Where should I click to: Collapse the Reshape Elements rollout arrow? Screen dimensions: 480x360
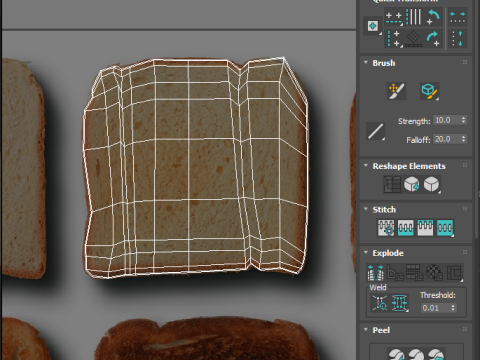(366, 166)
